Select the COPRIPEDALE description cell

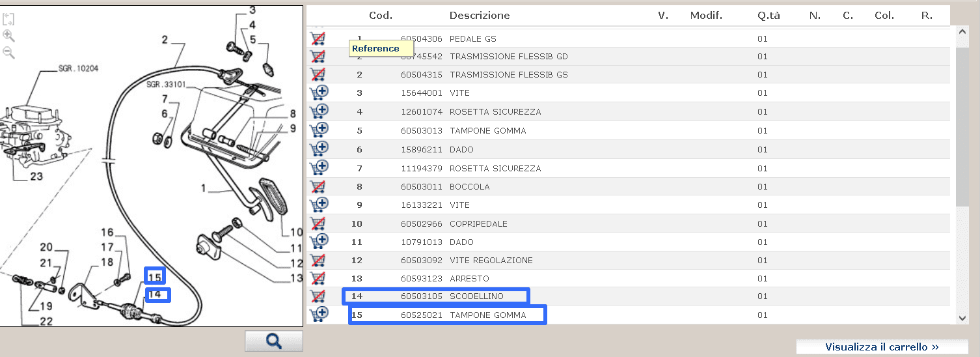(x=478, y=223)
